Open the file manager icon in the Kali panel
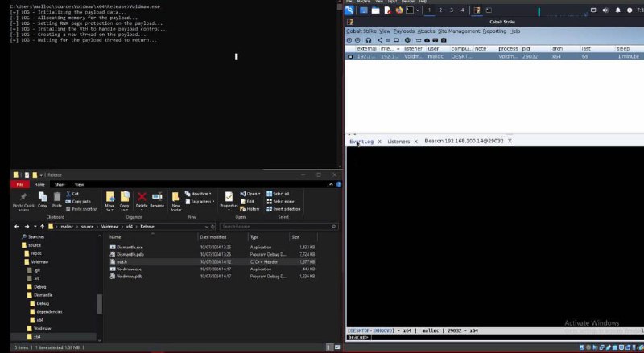This screenshot has width=644, height=353. [375, 10]
